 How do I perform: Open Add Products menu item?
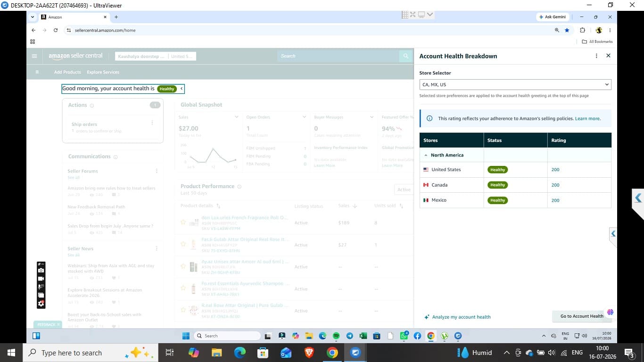coord(67,72)
